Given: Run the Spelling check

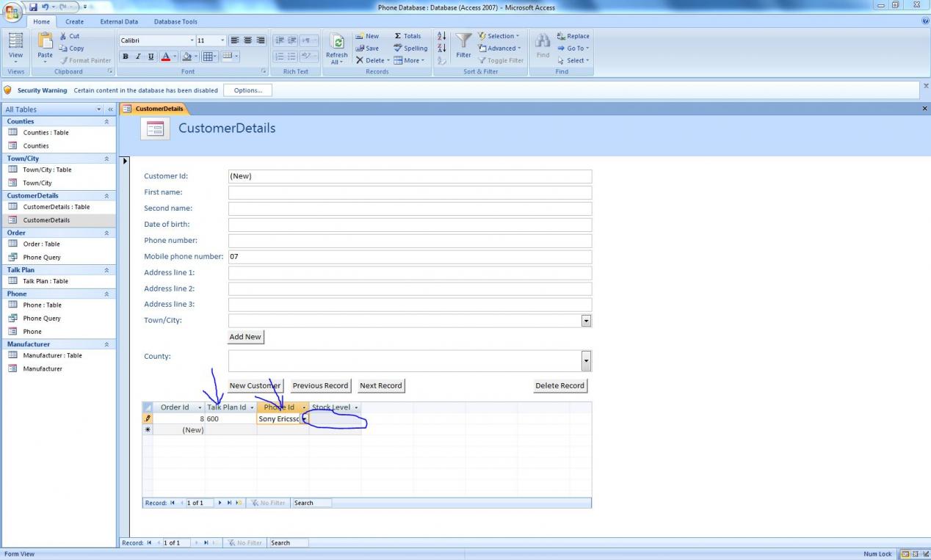Looking at the screenshot, I should 410,48.
